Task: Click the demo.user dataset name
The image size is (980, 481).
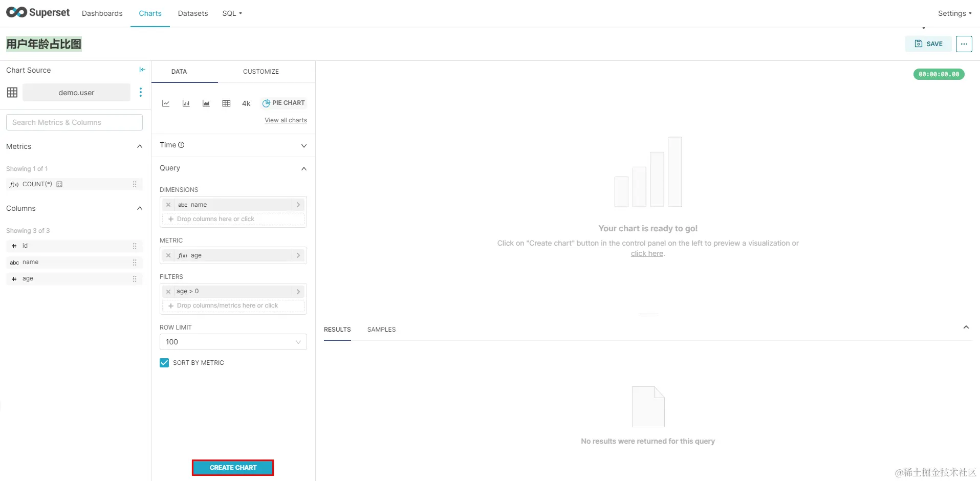Action: click(76, 93)
